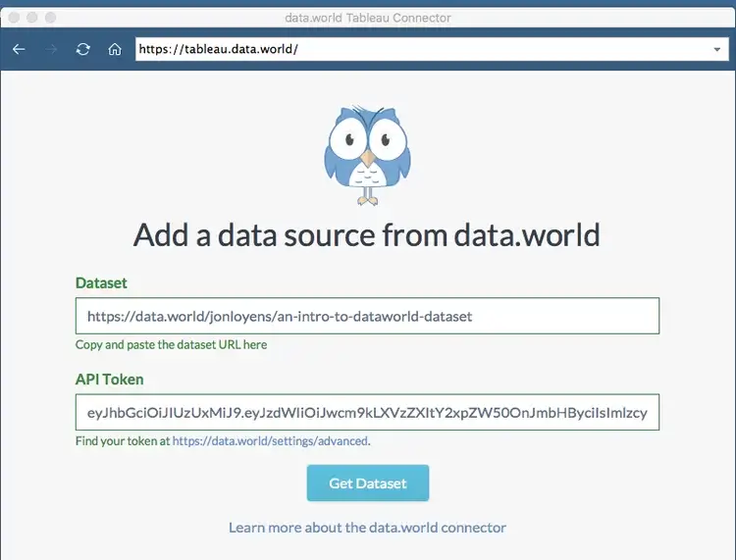
Task: Zoom window using the third title-bar button
Action: (50, 18)
